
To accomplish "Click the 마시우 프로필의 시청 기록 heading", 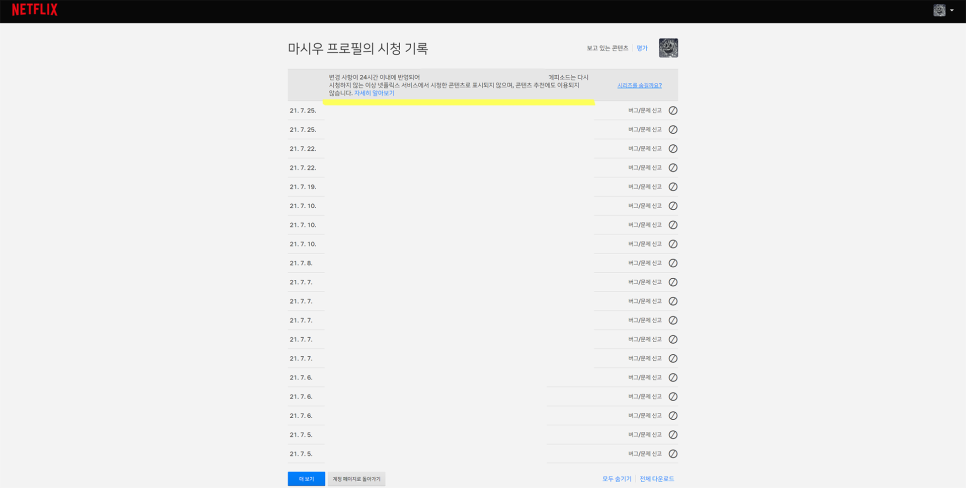I will (358, 49).
